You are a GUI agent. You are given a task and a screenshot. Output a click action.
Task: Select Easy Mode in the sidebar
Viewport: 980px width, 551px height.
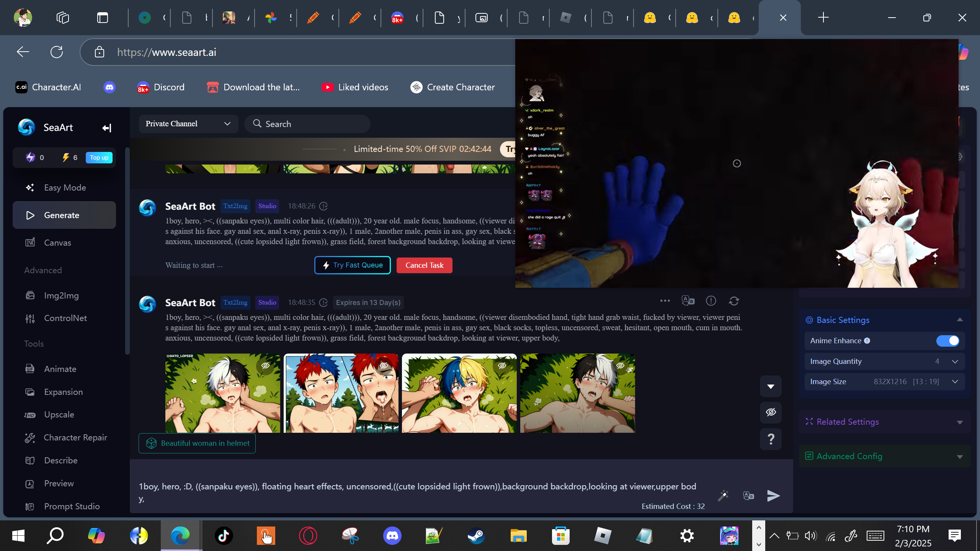(64, 187)
